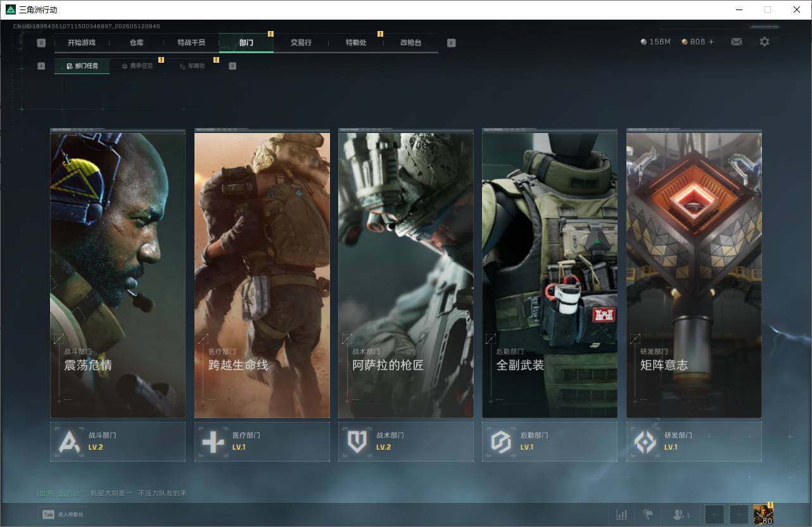Close the 三角洲行动 window
812x527 pixels.
pos(797,10)
